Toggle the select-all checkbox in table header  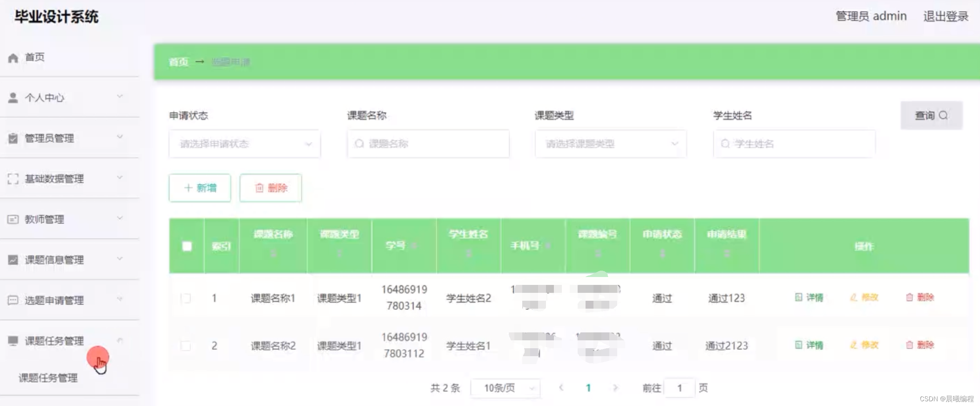pos(187,246)
